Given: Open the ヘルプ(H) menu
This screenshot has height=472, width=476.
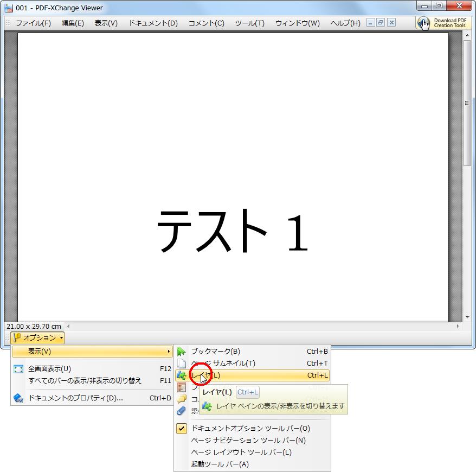Looking at the screenshot, I should 345,23.
